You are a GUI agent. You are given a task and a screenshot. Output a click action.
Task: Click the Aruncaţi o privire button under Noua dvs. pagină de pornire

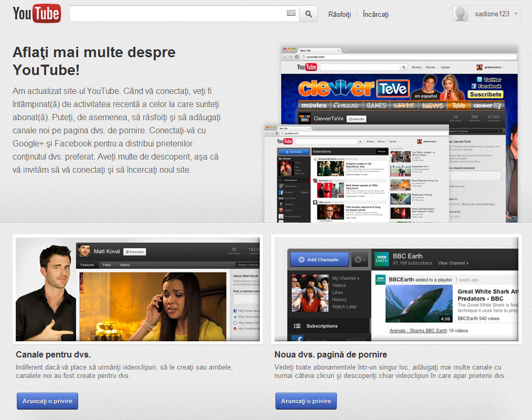[x=306, y=401]
